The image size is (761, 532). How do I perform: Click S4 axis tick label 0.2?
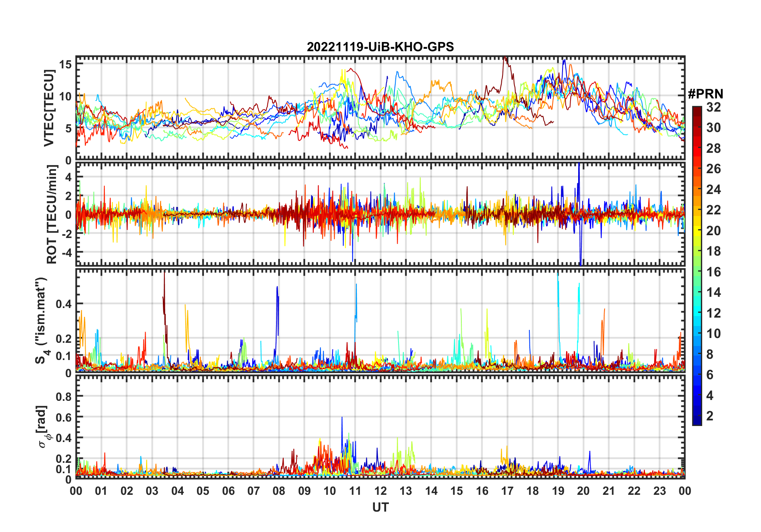[x=64, y=338]
